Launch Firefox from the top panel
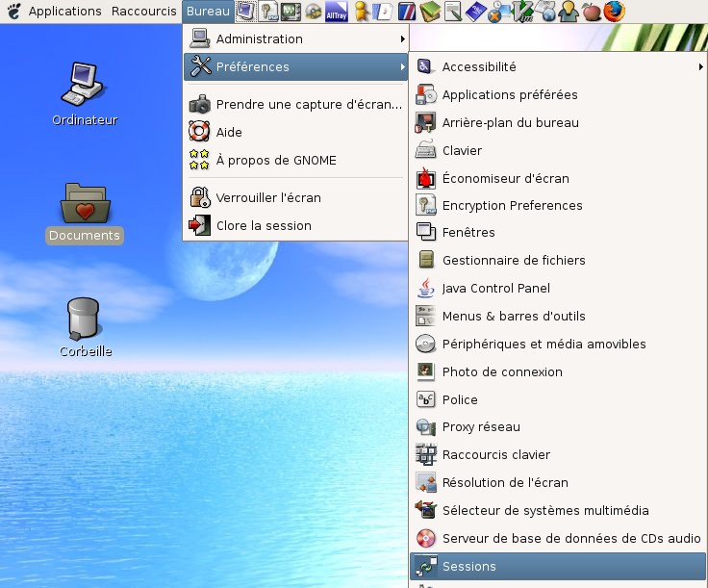 click(614, 12)
